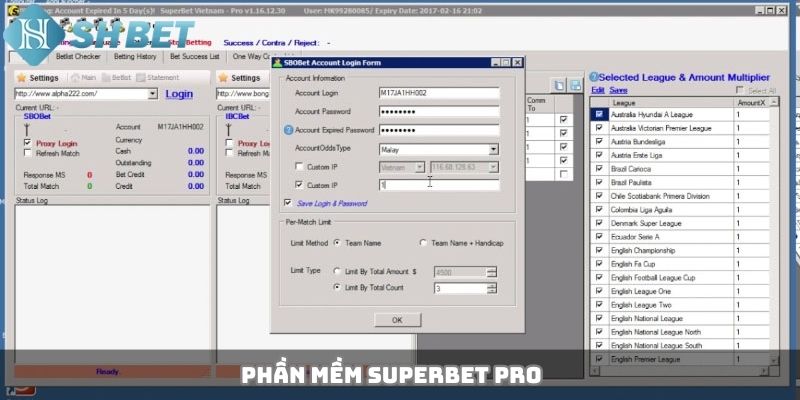Expand the alpha222 URL dropdown
The height and width of the screenshot is (400, 800).
[152, 94]
